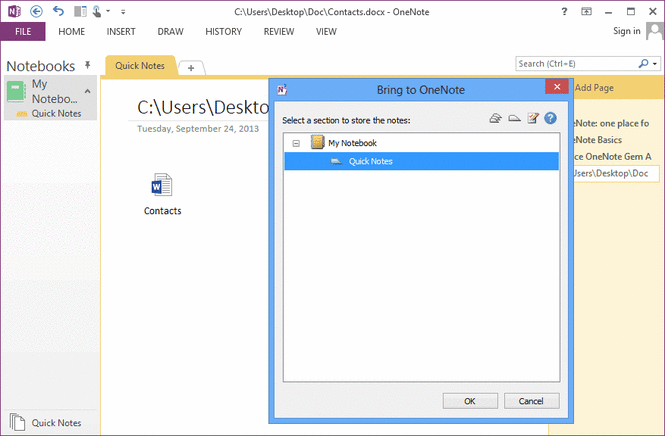Click the user account avatar icon
Screen dimensions: 665x436
tap(655, 31)
